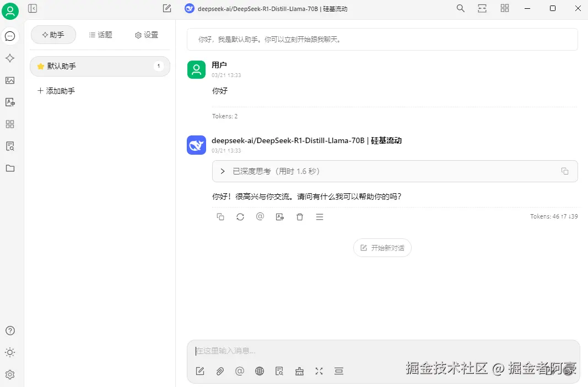The width and height of the screenshot is (588, 387).
Task: Open the user avatar in the sidebar
Action: click(10, 11)
